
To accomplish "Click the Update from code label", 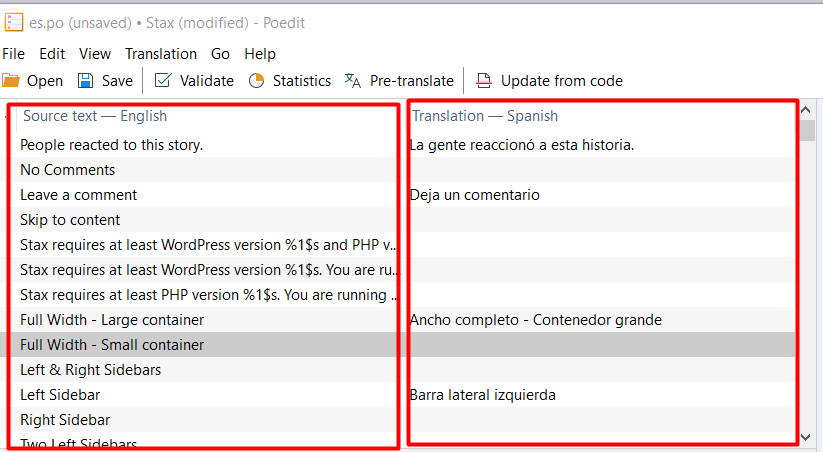I will (x=562, y=81).
